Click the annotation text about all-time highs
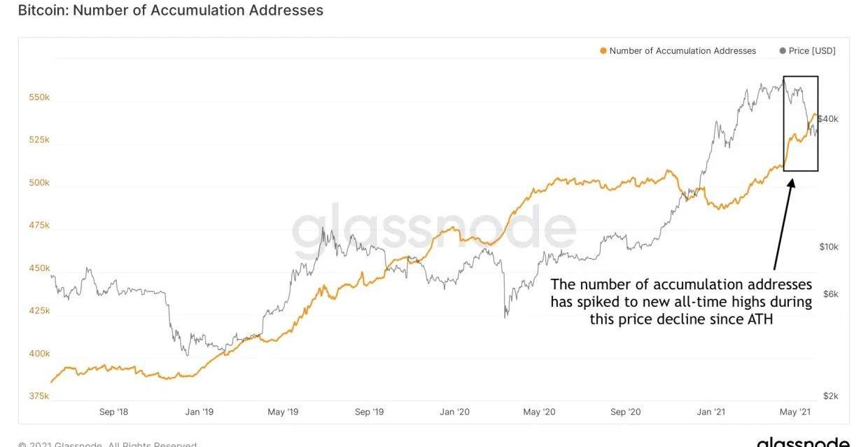The image size is (868, 447). click(681, 302)
